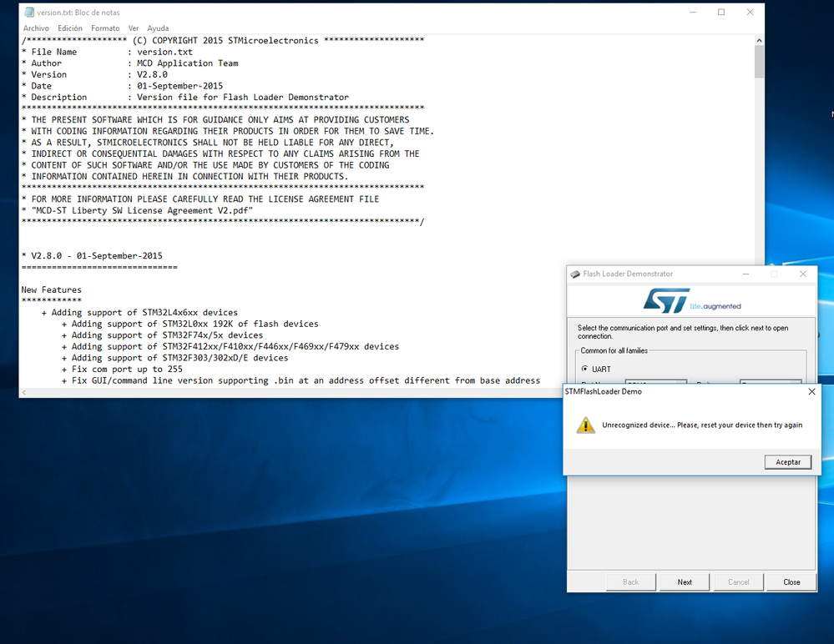Click Aceptar in the STMFlashLoader dialog
The width and height of the screenshot is (834, 644).
(x=788, y=462)
